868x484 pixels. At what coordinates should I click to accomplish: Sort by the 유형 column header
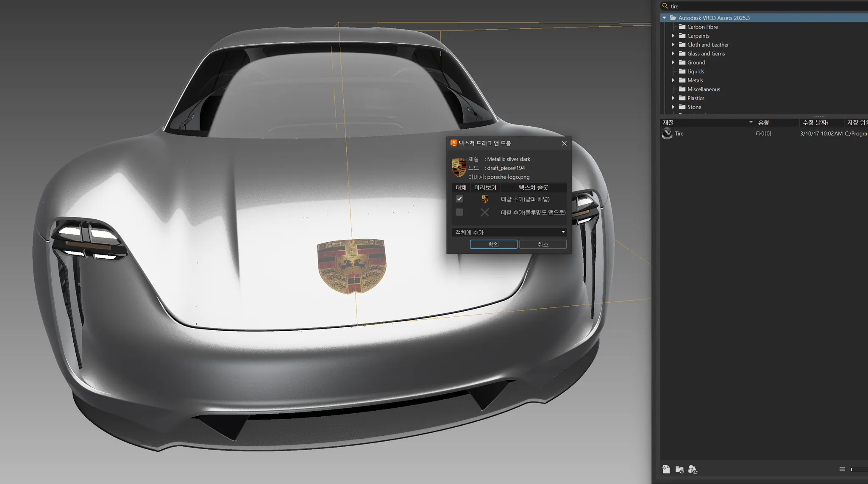[x=764, y=123]
